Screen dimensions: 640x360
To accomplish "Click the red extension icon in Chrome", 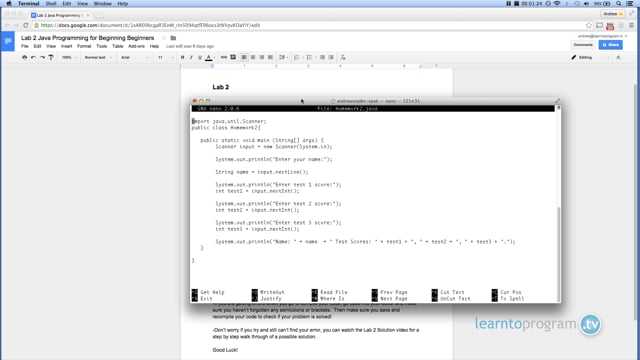I will [x=610, y=26].
